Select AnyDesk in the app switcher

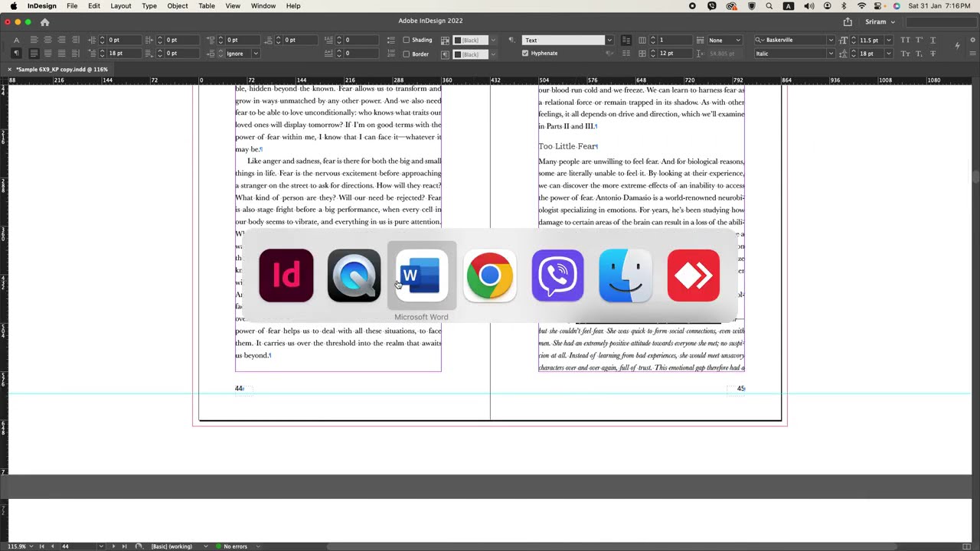[694, 275]
